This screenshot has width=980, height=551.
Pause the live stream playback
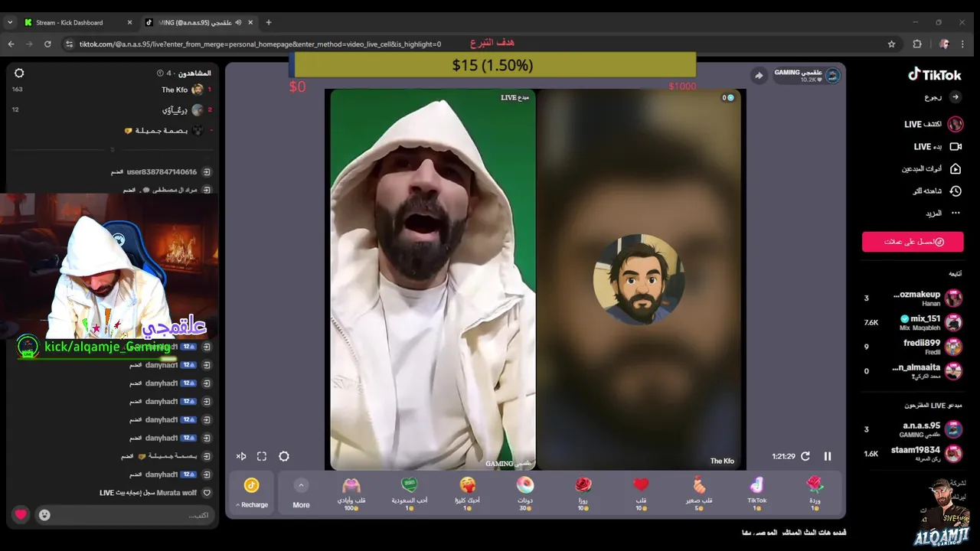click(x=828, y=456)
